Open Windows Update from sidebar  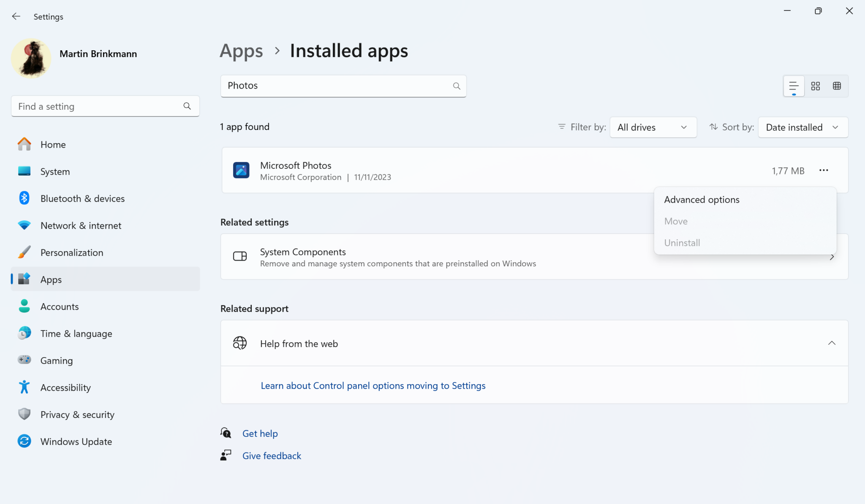click(x=76, y=442)
